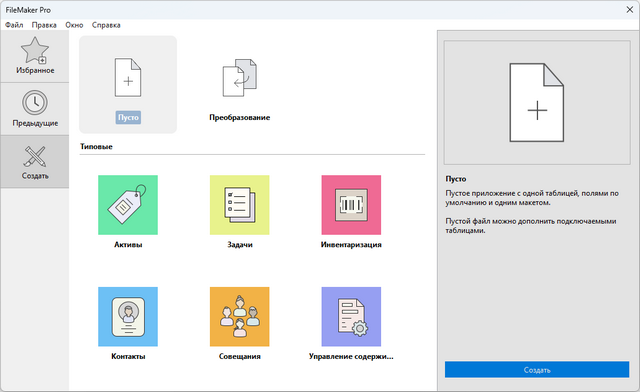Click the Активы template label
The height and width of the screenshot is (392, 640).
[128, 245]
